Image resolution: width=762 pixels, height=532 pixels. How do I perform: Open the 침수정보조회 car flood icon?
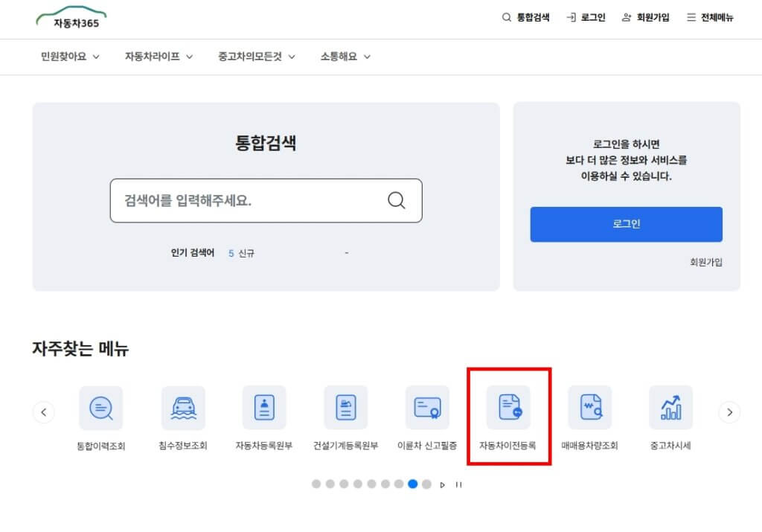(182, 408)
